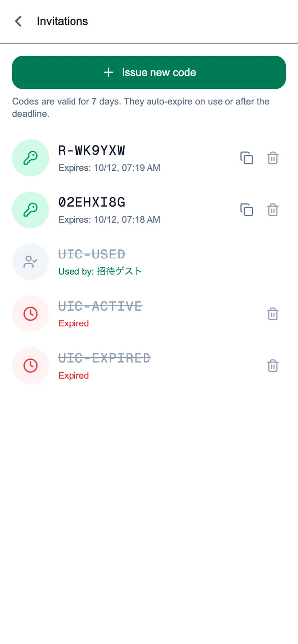
Task: Delete the 02EHXI8G invitation code
Action: [273, 210]
